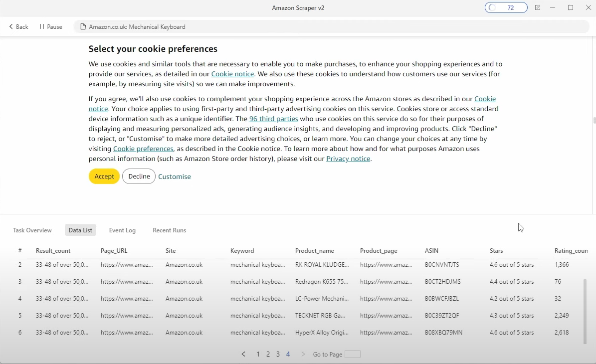Open the first Cookie notice link
This screenshot has width=596, height=364.
tap(232, 74)
